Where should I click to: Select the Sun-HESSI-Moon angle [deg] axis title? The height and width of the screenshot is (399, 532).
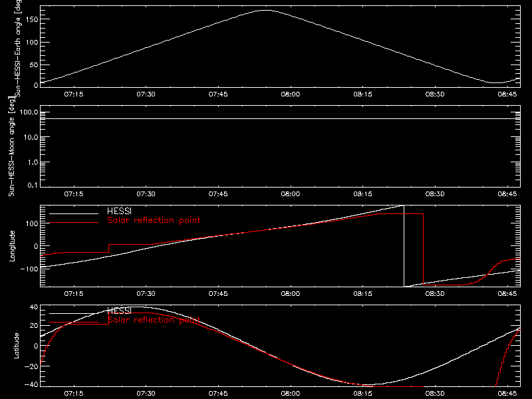click(x=11, y=146)
